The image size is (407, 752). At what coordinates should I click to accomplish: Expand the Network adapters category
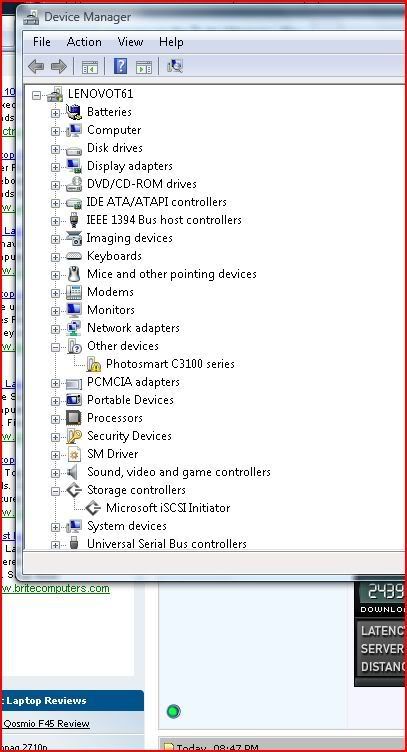tap(56, 329)
